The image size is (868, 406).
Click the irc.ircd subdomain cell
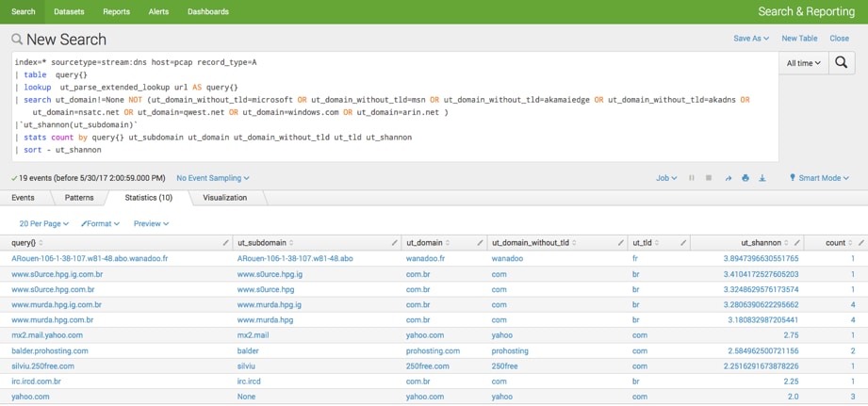click(x=250, y=382)
